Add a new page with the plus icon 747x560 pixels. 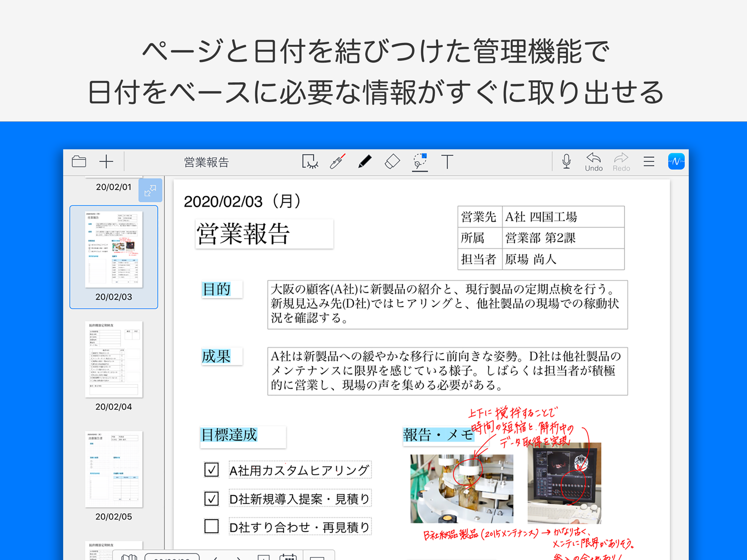point(106,161)
